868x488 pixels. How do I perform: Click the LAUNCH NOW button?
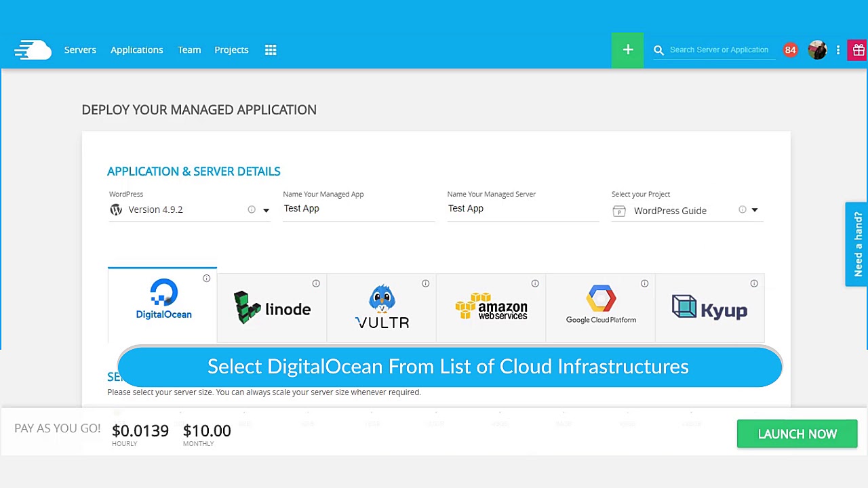[x=797, y=434]
